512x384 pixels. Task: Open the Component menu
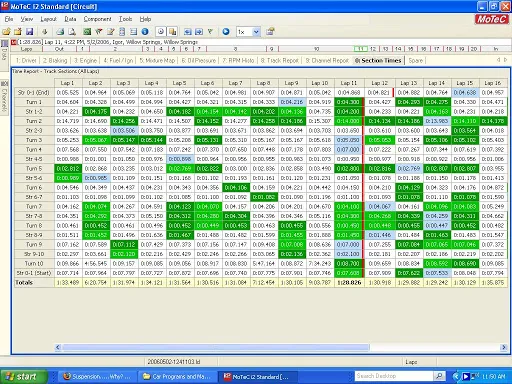point(97,19)
